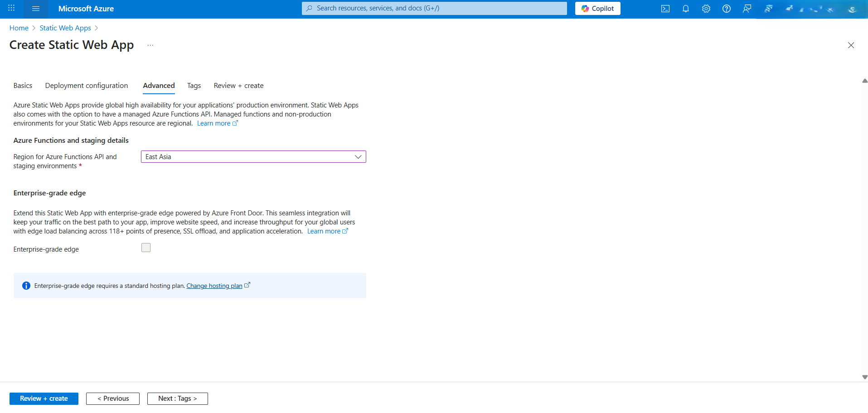Expand the region dropdown showing East Asia
The width and height of the screenshot is (868, 413).
(x=253, y=157)
